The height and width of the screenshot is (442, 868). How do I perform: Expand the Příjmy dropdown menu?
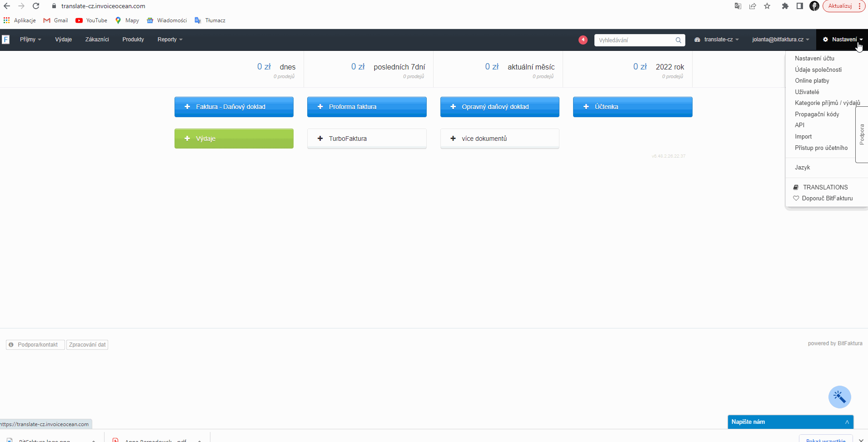pyautogui.click(x=30, y=40)
